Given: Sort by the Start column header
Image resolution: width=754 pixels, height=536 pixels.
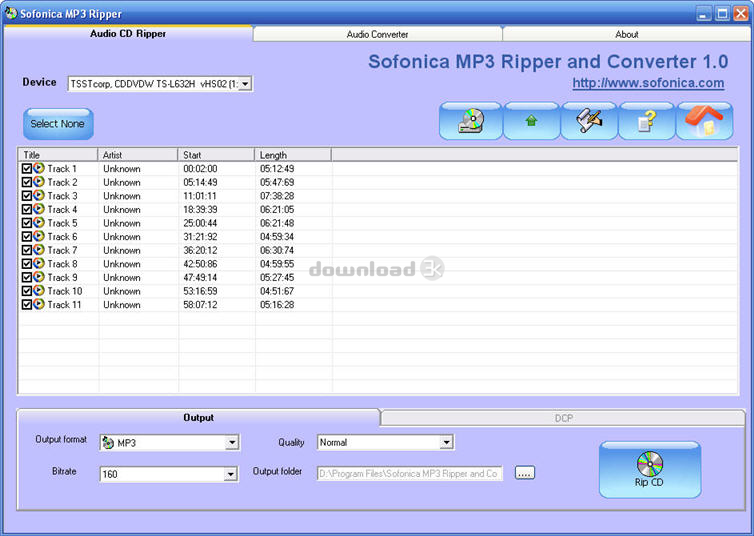Looking at the screenshot, I should [x=216, y=155].
